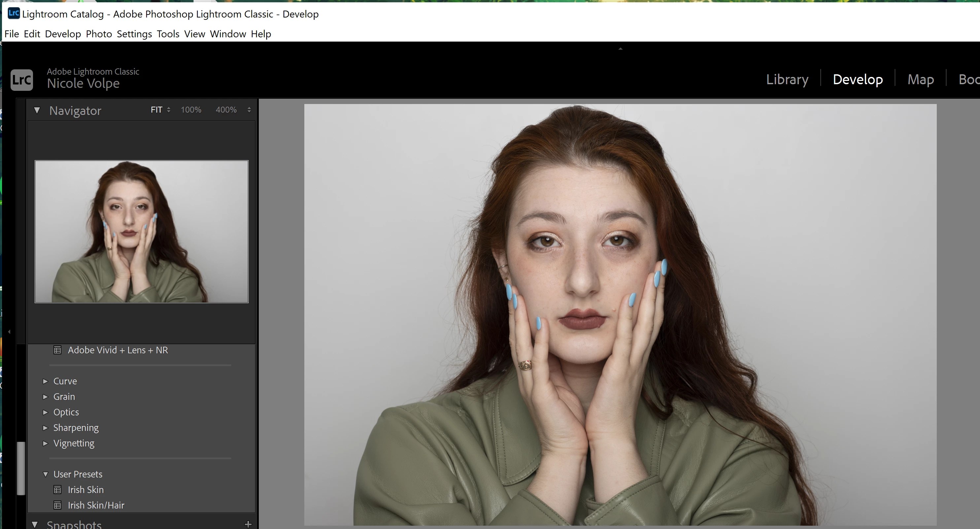
Task: Click the Irish Skin preset icon
Action: (x=57, y=490)
